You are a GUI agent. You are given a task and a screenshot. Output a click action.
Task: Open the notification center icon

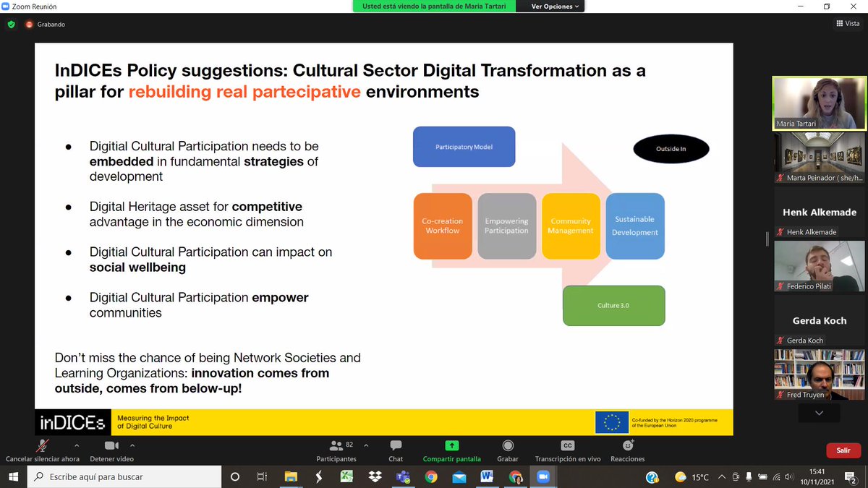851,477
